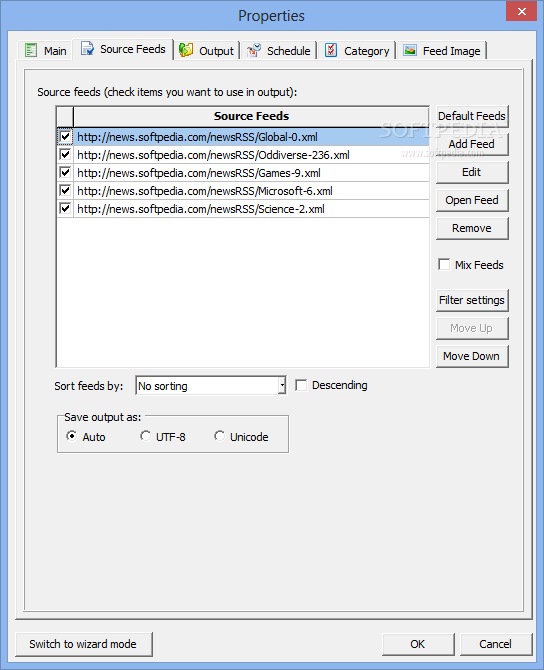Image resolution: width=544 pixels, height=670 pixels.
Task: Open the Sort feeds by dropdown
Action: 282,386
